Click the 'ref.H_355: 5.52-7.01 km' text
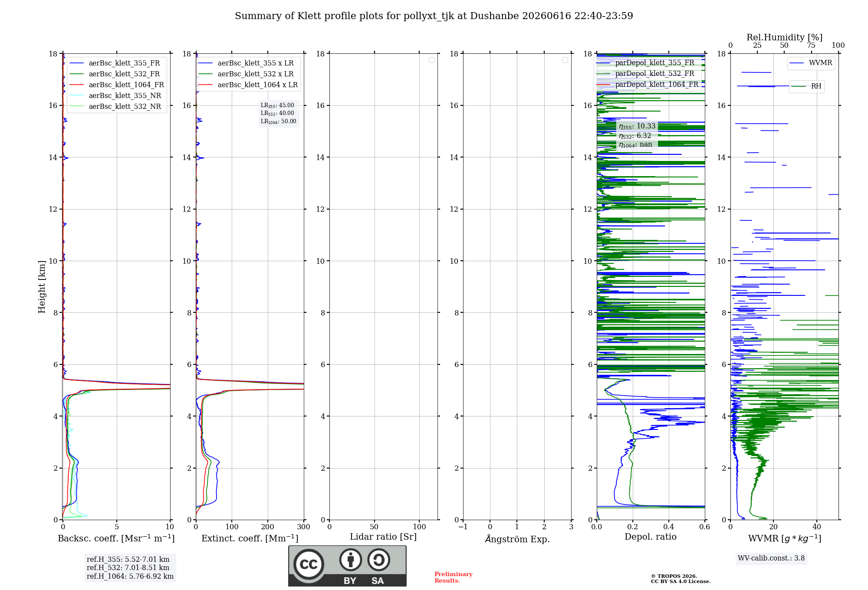The image size is (868, 590). pos(128,560)
